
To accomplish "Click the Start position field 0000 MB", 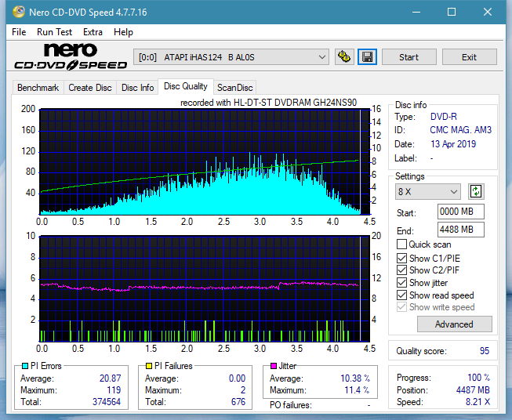I will 461,212.
